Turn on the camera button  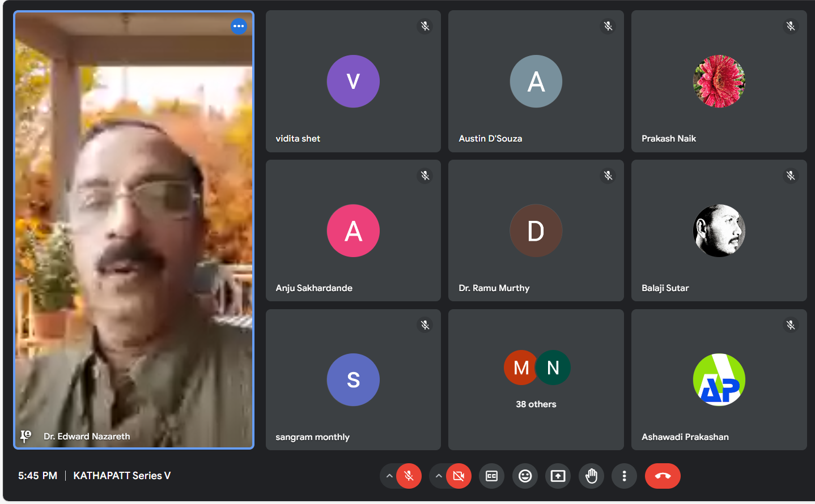click(459, 476)
